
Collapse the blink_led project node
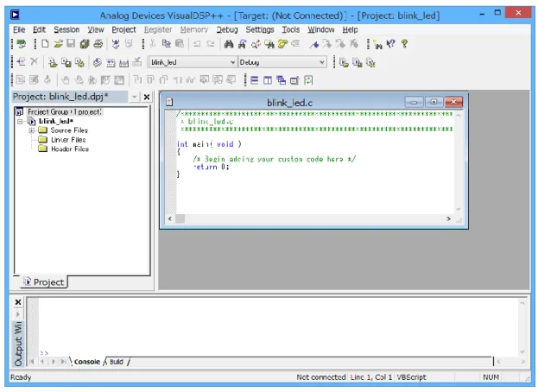(x=20, y=122)
